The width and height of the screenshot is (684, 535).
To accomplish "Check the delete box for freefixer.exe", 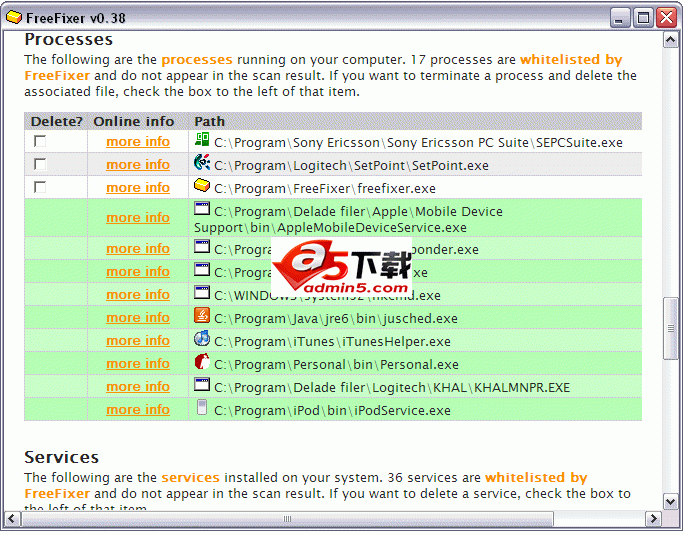I will [x=40, y=187].
